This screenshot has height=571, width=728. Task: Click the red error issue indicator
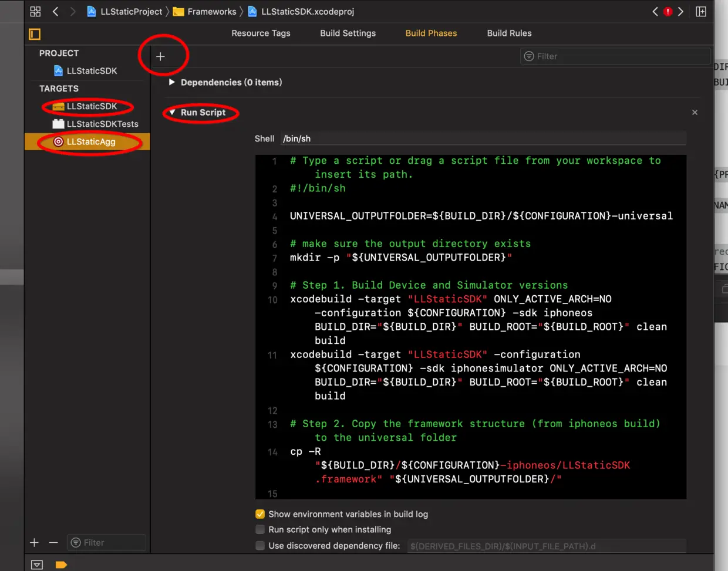coord(668,12)
